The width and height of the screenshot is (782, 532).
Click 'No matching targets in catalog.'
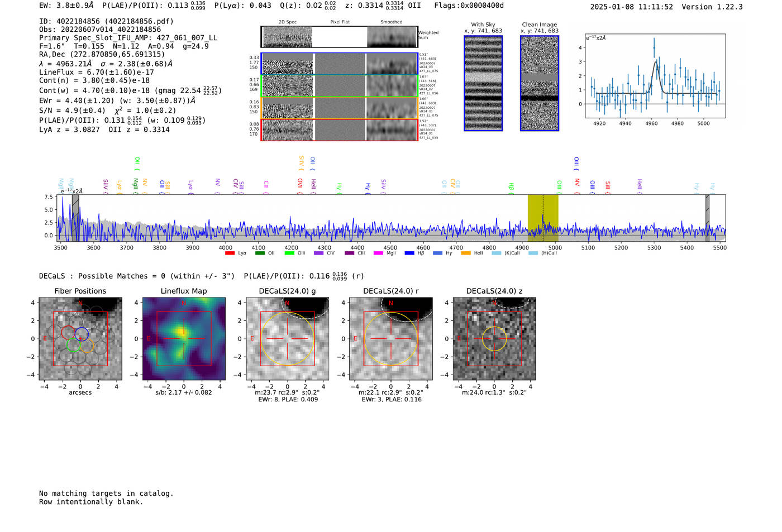tap(106, 493)
